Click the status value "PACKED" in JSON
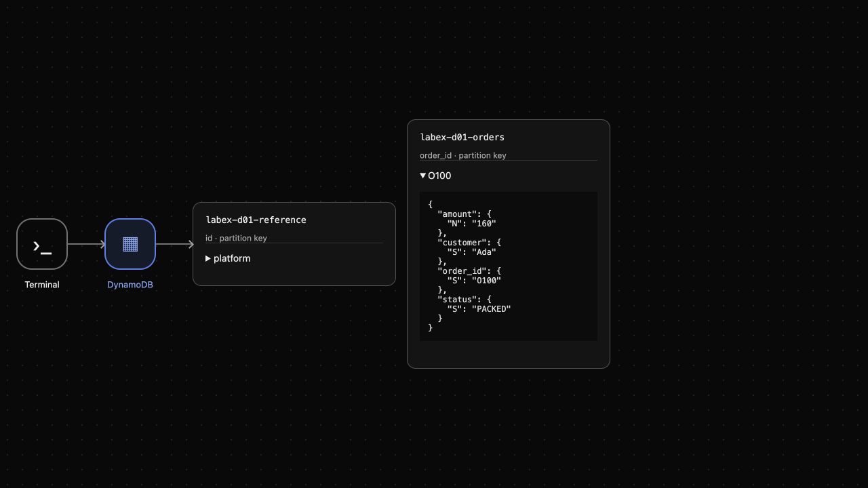 pyautogui.click(x=492, y=308)
